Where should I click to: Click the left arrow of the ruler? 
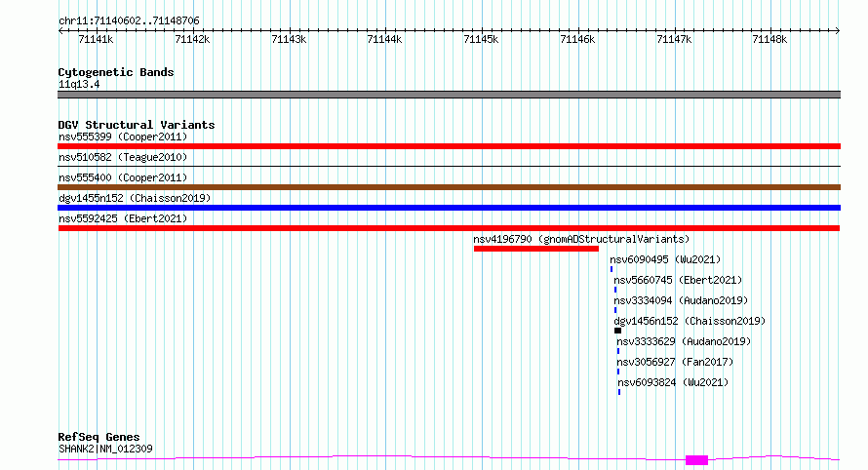click(x=60, y=31)
